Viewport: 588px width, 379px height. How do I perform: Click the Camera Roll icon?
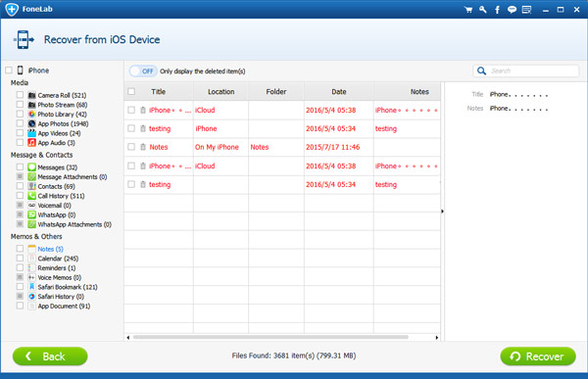pos(32,95)
